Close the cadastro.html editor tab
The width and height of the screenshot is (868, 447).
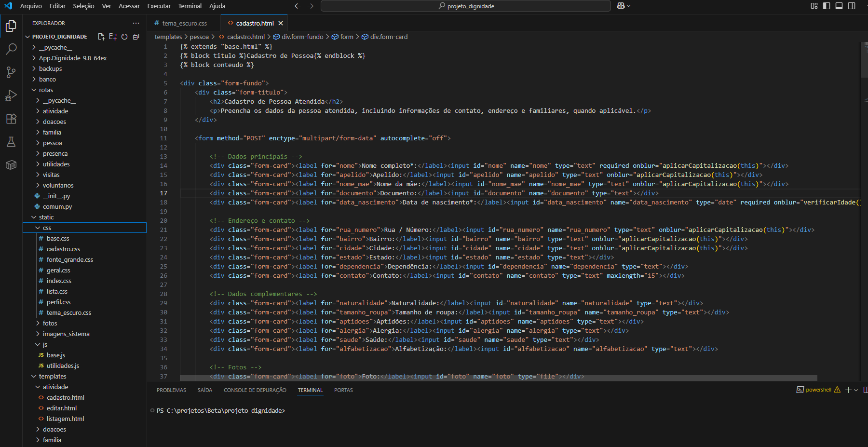click(281, 23)
